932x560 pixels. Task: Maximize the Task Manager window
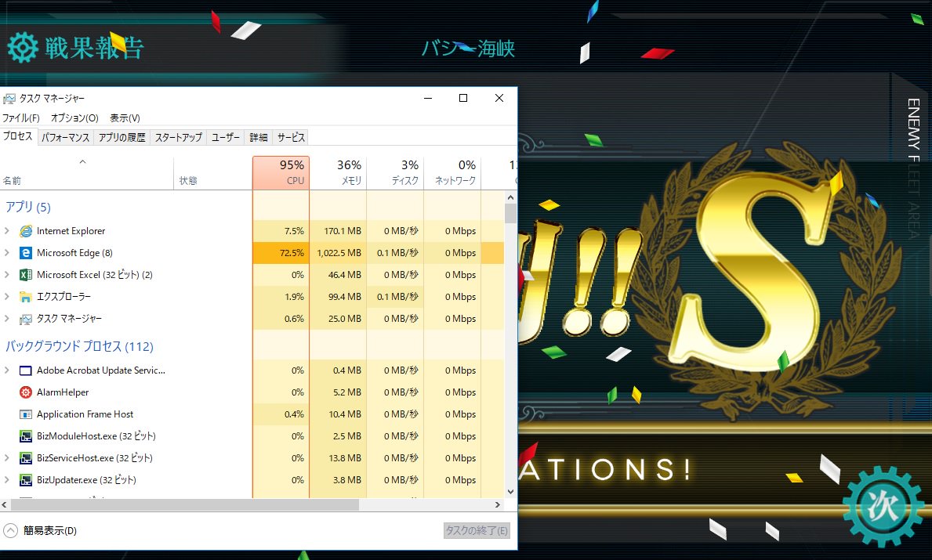463,98
